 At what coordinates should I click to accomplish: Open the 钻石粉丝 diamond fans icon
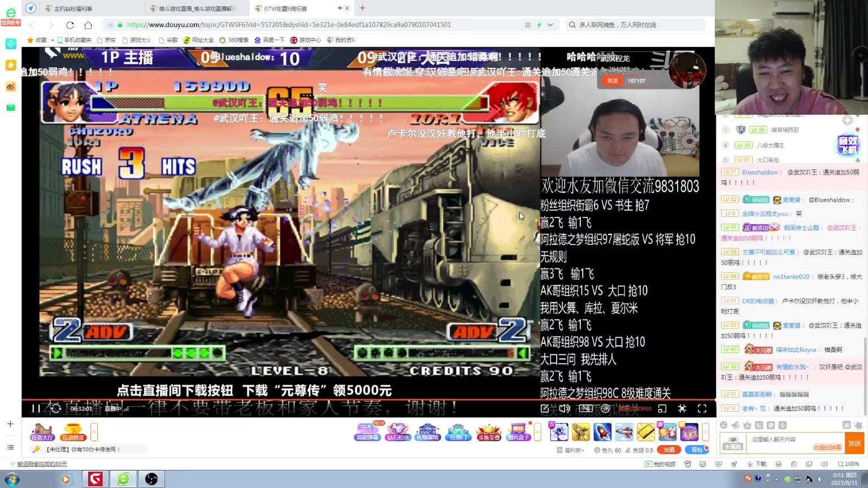click(x=398, y=432)
